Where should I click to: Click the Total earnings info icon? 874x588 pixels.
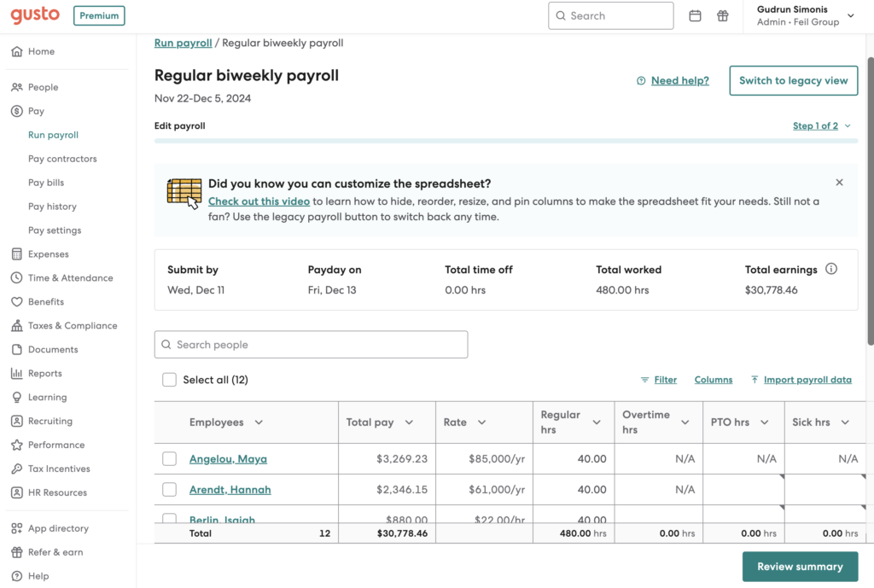pos(831,269)
